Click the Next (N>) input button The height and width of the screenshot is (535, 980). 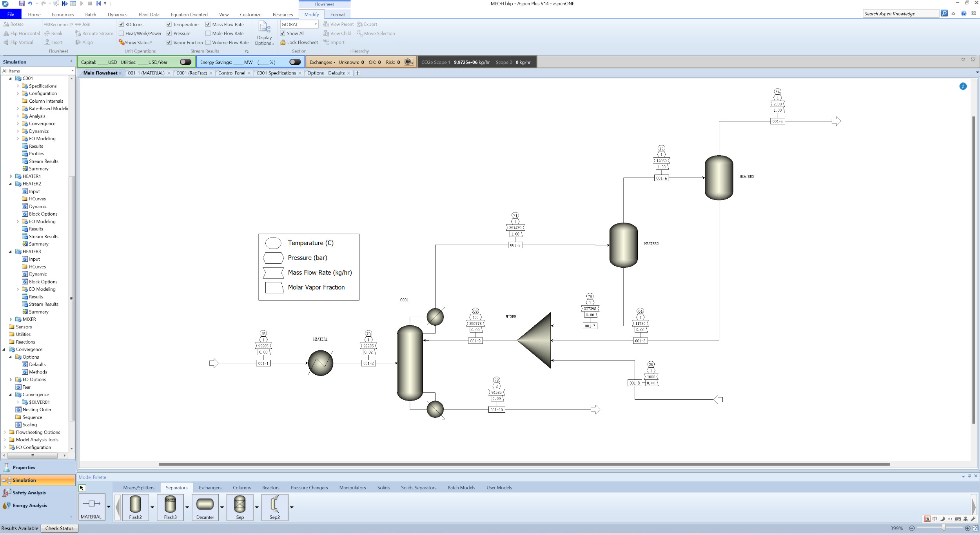(x=65, y=4)
